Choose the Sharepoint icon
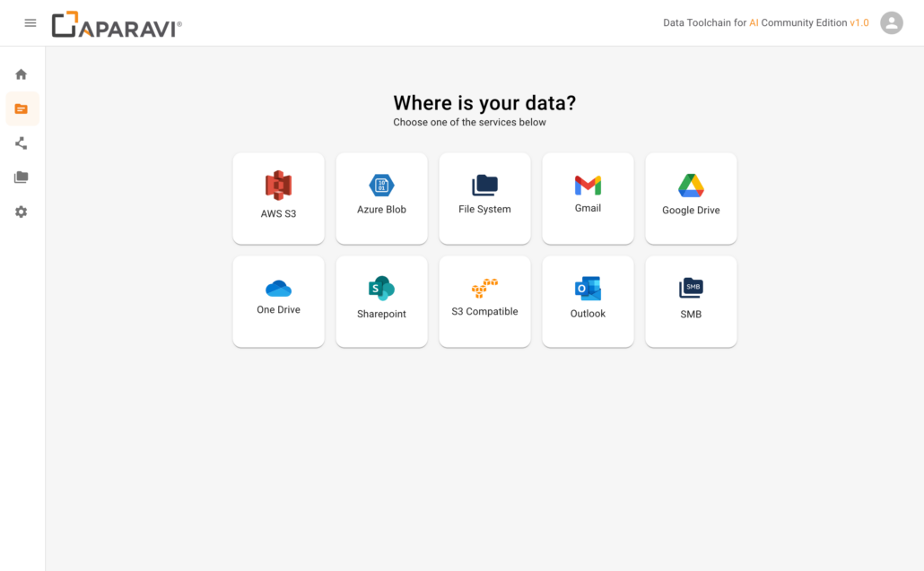924x571 pixels. point(381,289)
